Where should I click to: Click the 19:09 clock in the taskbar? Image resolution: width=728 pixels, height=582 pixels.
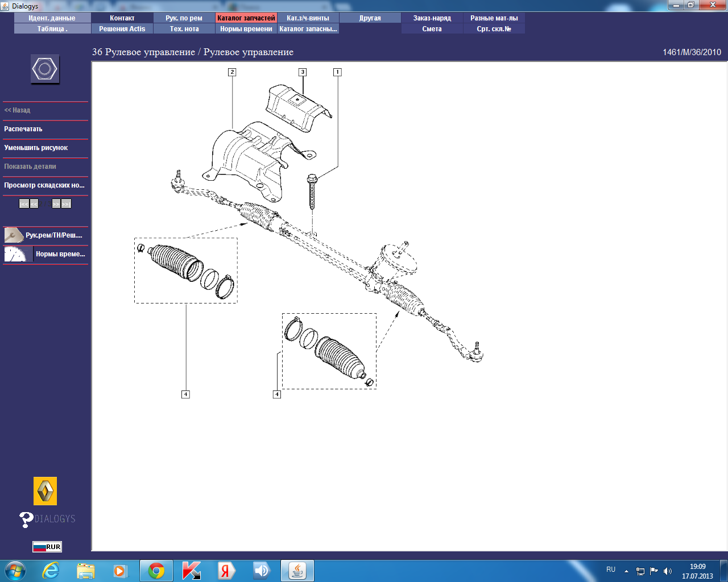pyautogui.click(x=697, y=567)
